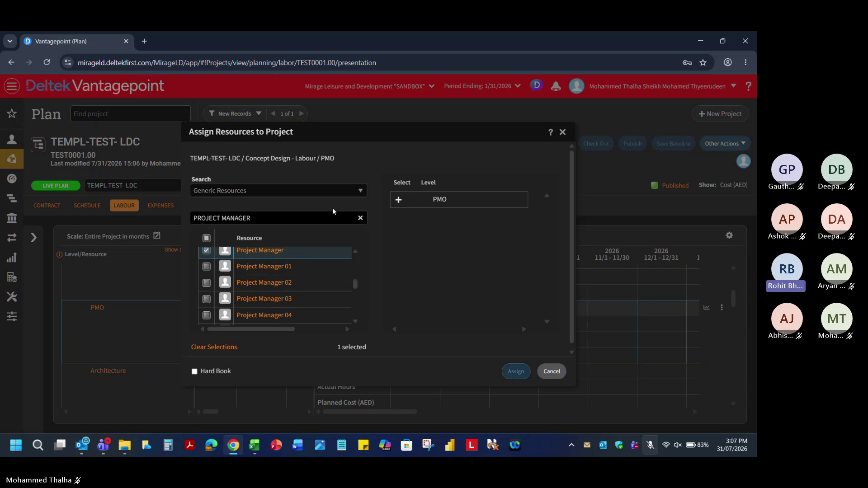Open the Other Actions dropdown
The height and width of the screenshot is (488, 868).
coord(725,144)
